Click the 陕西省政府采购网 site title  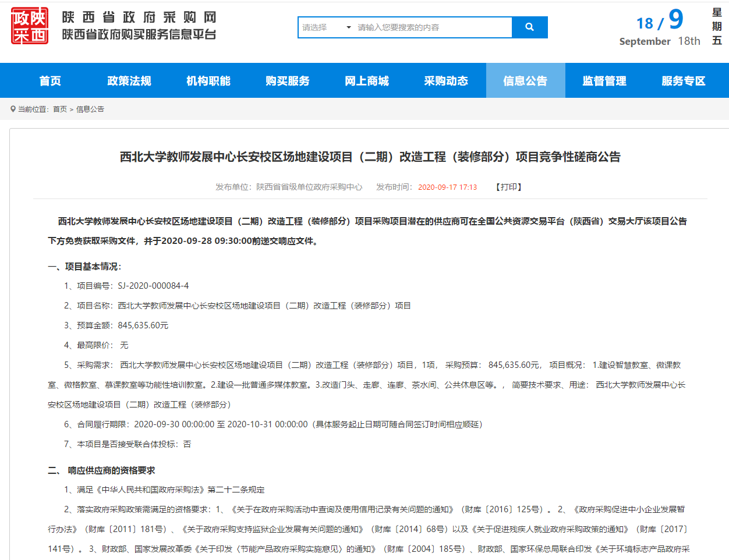pos(139,17)
